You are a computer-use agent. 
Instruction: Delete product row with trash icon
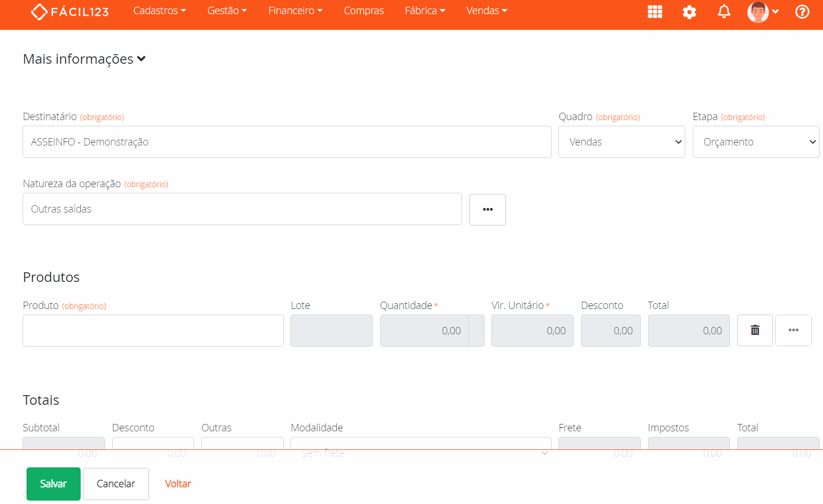click(755, 330)
